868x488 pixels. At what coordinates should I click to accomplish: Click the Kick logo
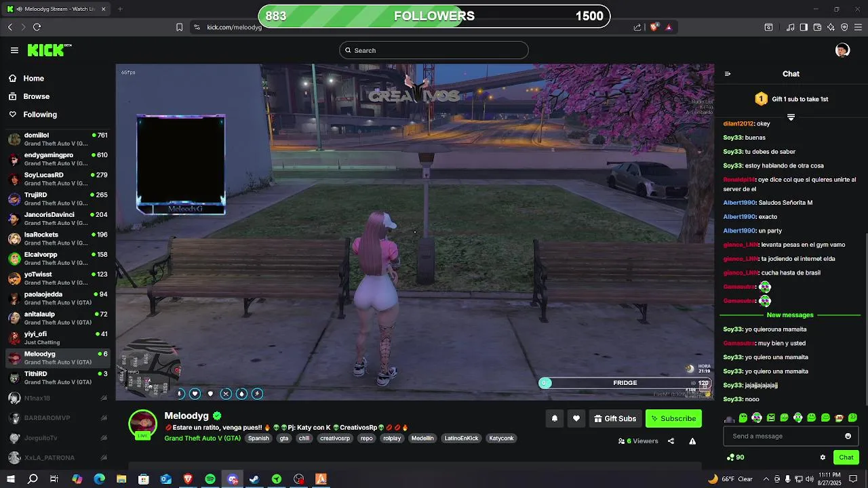click(50, 50)
